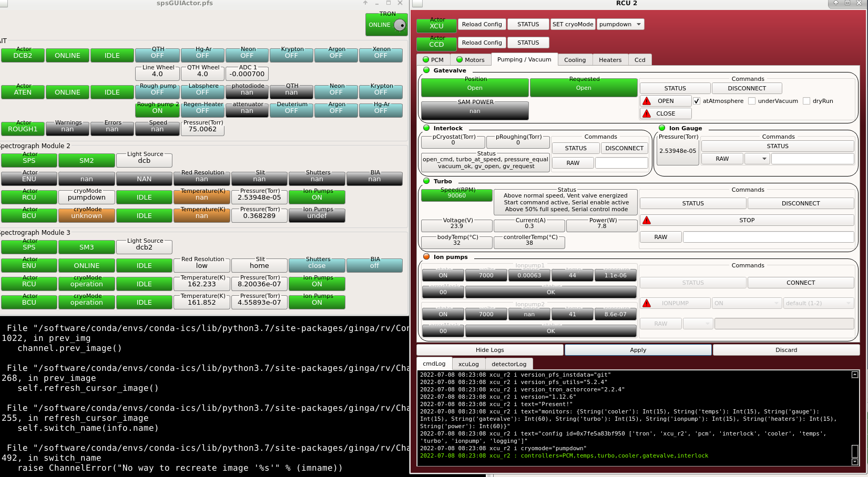
Task: Uncheck the atAtmosphere checkbox
Action: point(697,101)
